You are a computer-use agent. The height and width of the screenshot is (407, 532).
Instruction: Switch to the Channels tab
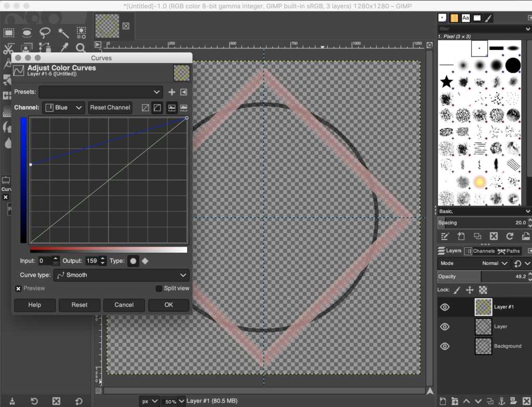click(x=480, y=251)
